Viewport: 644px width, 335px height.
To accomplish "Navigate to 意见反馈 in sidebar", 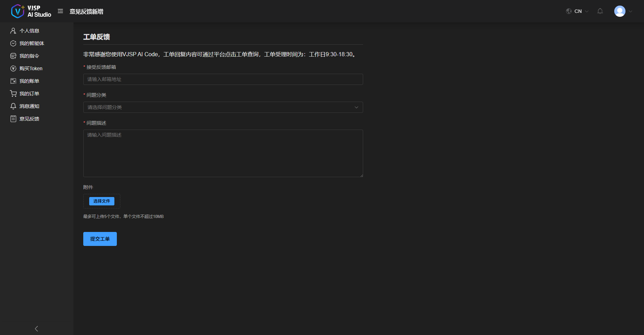I will pyautogui.click(x=29, y=119).
